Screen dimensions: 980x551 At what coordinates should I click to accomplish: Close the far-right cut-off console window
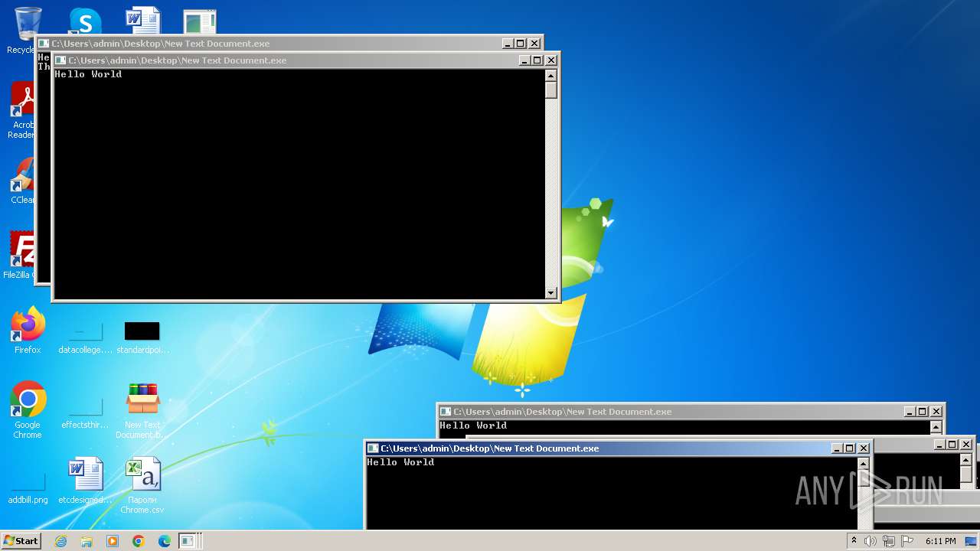click(x=966, y=445)
